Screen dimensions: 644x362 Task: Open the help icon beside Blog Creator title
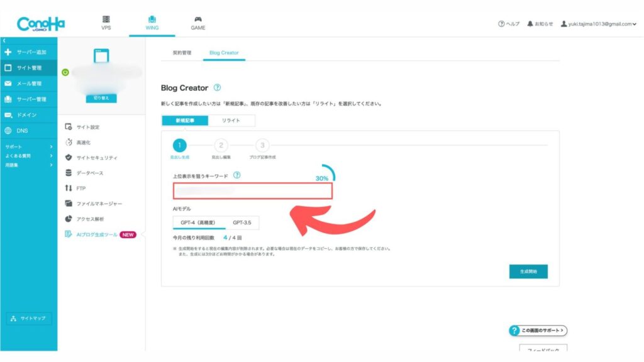[217, 87]
